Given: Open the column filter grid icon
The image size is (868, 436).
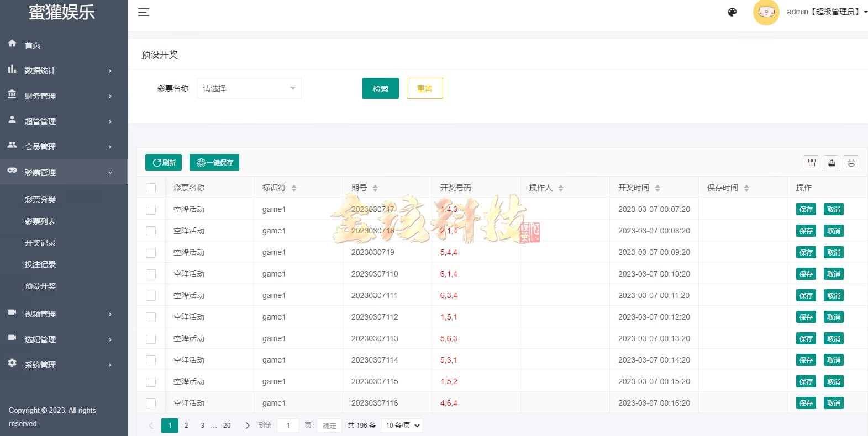Looking at the screenshot, I should [x=812, y=162].
